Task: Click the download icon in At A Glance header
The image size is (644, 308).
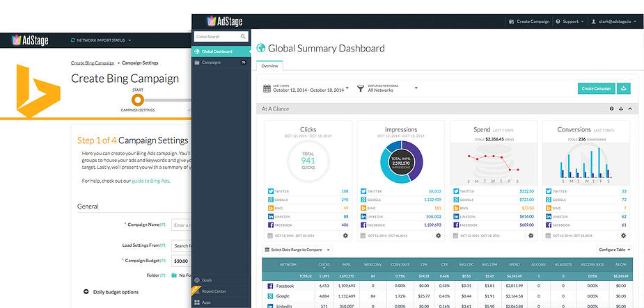Action: pyautogui.click(x=621, y=108)
